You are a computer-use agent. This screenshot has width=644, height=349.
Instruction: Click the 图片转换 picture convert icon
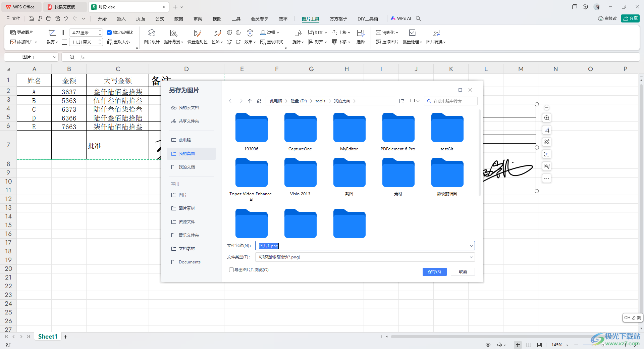(436, 33)
